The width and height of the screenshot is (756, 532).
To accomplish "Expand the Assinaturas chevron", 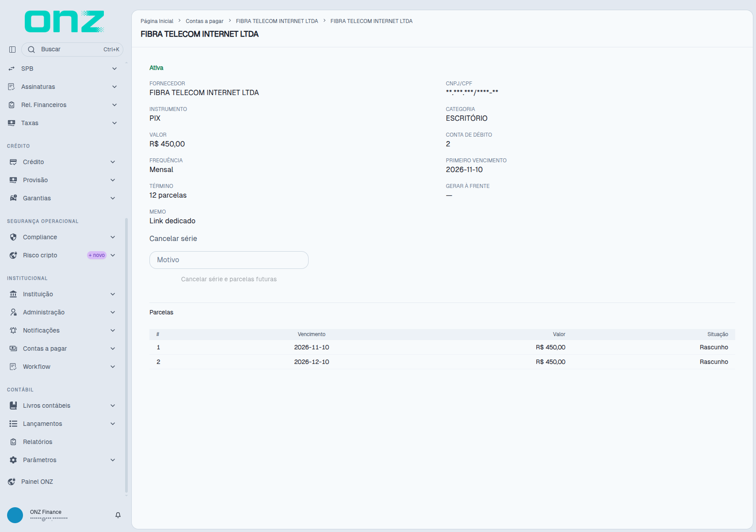I will click(115, 87).
